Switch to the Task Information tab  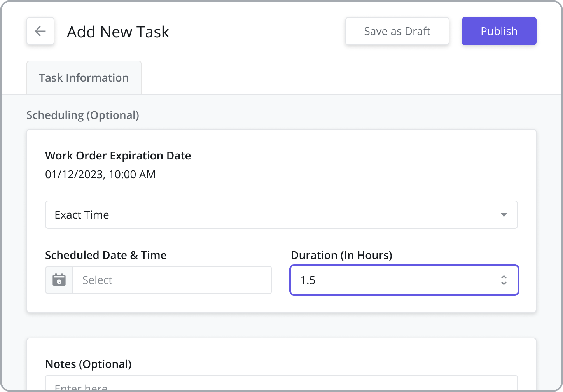[x=84, y=78]
